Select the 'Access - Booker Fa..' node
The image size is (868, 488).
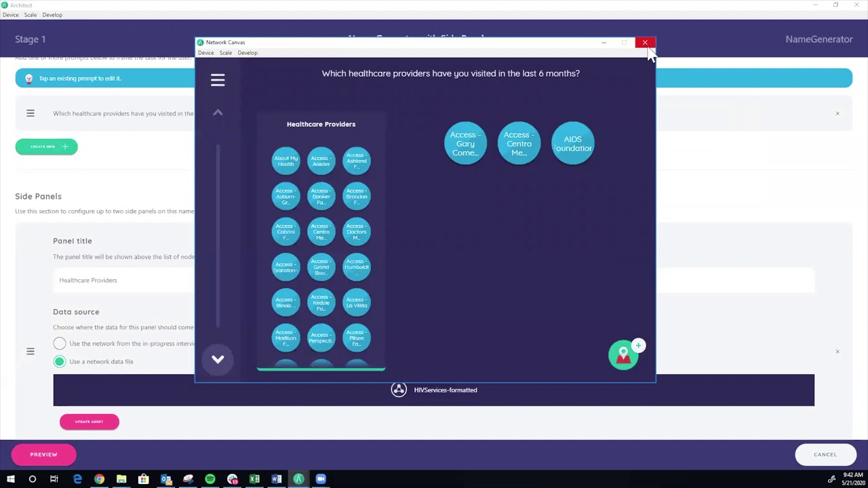(321, 197)
